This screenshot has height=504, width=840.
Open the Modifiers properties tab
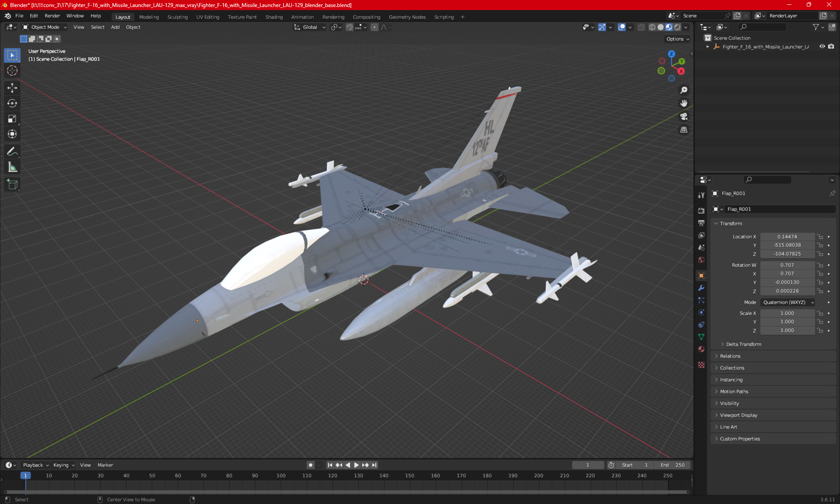click(x=701, y=288)
